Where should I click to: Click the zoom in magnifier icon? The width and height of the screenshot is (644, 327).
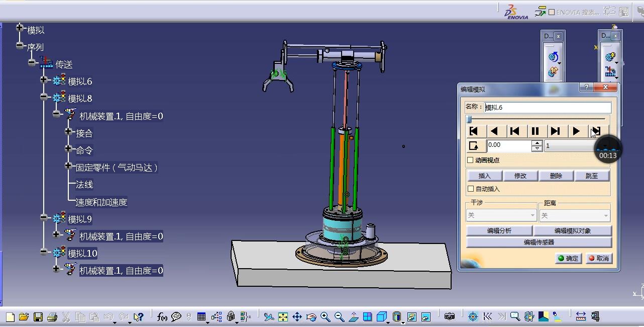(x=326, y=317)
